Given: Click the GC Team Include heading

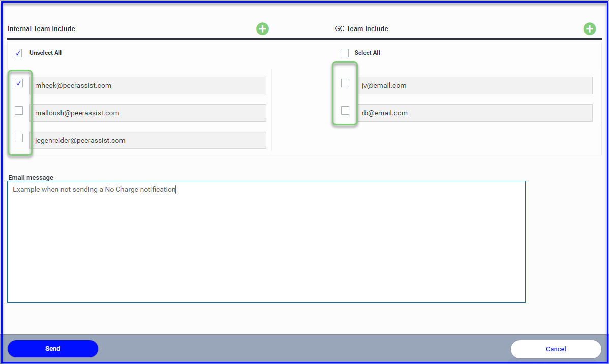Looking at the screenshot, I should pyautogui.click(x=361, y=29).
